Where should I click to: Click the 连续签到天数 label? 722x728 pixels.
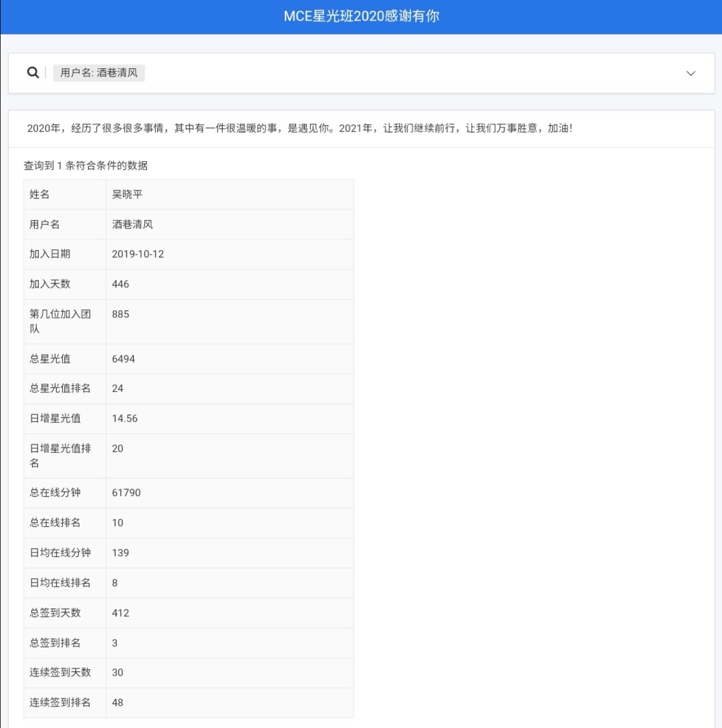[x=60, y=673]
